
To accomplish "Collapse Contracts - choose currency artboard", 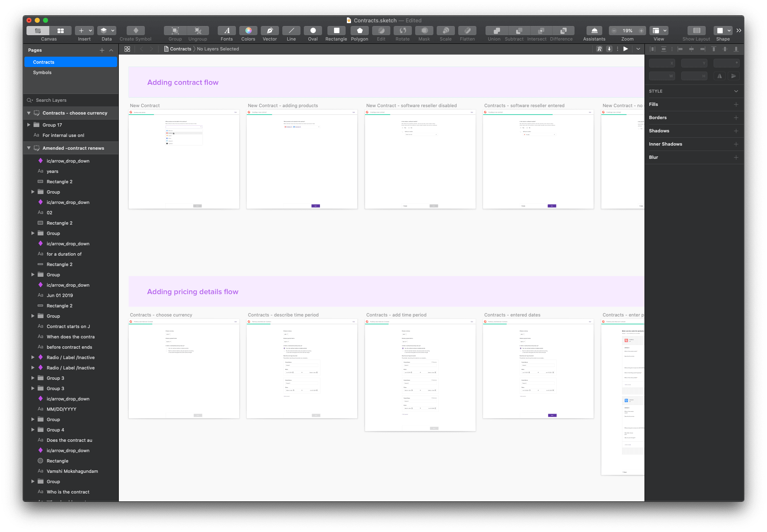I will [x=29, y=113].
